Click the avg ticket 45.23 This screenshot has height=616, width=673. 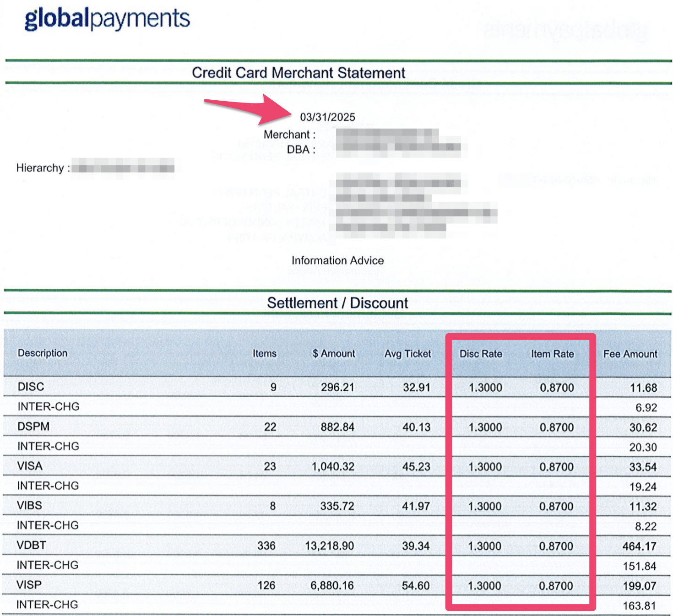[416, 467]
